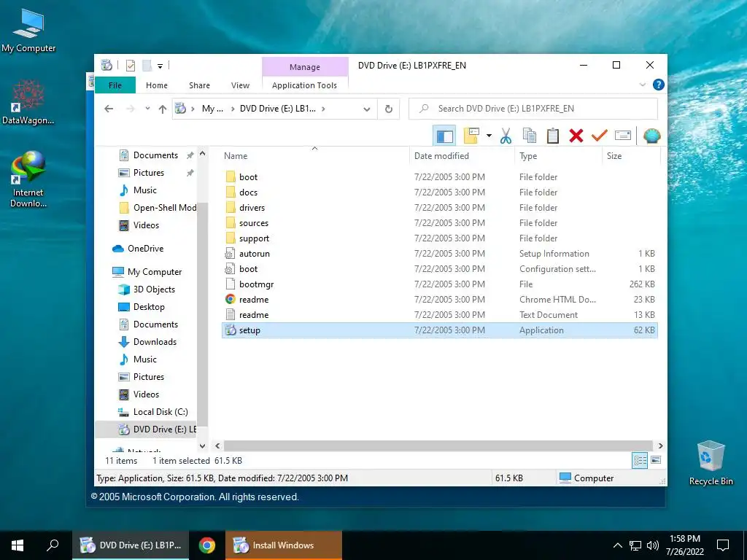Switch to Large icons view icon
The image size is (747, 560).
tap(656, 460)
